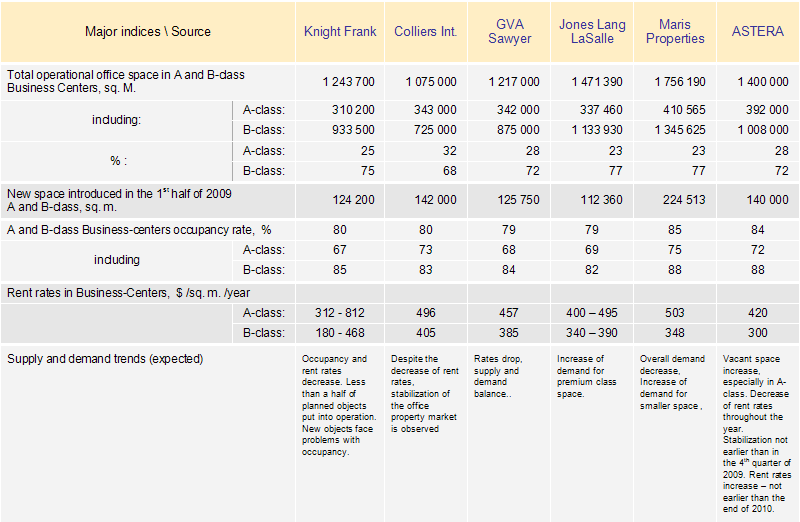The width and height of the screenshot is (800, 522).
Task: Select Colliers' trend text on stabilization
Action: pyautogui.click(x=424, y=394)
